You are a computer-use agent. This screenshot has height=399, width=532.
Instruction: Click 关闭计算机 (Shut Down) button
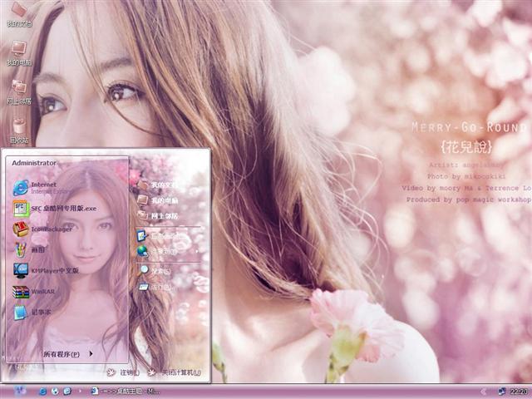(x=175, y=372)
